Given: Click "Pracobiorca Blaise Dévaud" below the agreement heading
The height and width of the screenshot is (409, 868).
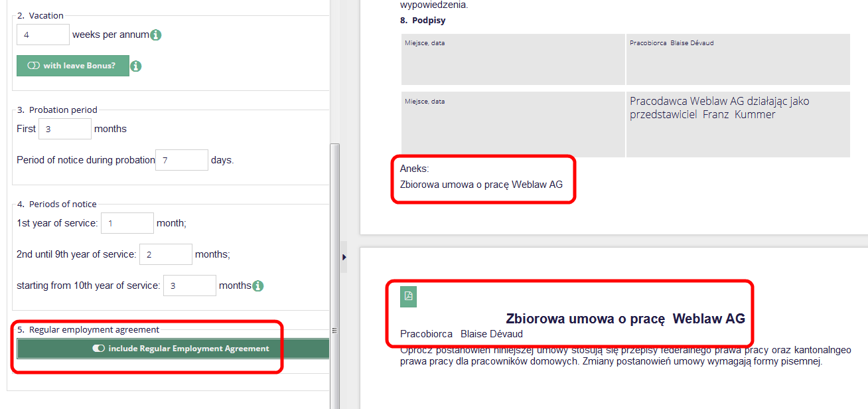Looking at the screenshot, I should (x=461, y=334).
